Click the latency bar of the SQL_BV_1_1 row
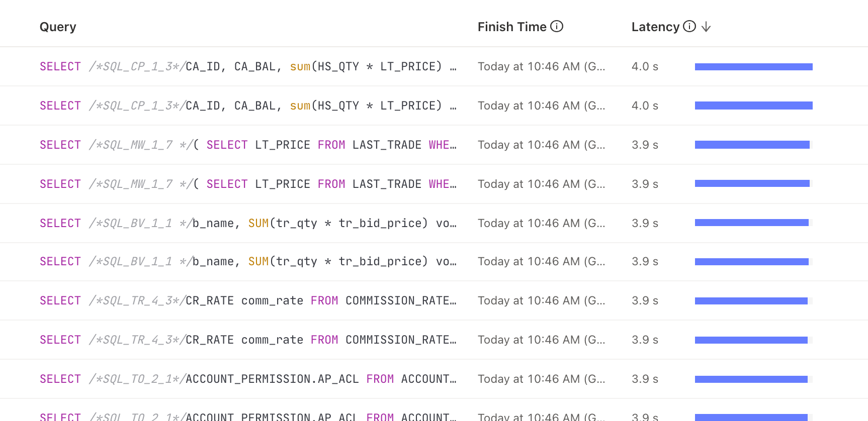Image resolution: width=868 pixels, height=421 pixels. (x=752, y=223)
